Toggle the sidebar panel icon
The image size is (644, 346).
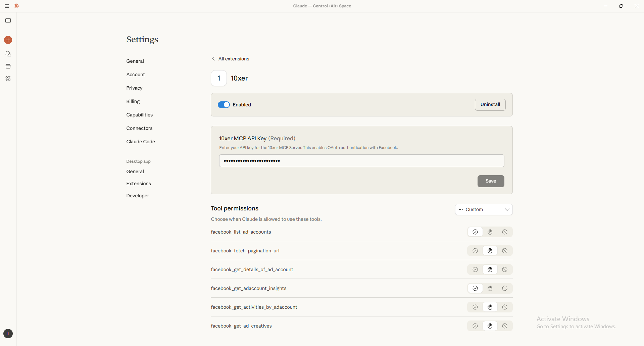[8, 21]
